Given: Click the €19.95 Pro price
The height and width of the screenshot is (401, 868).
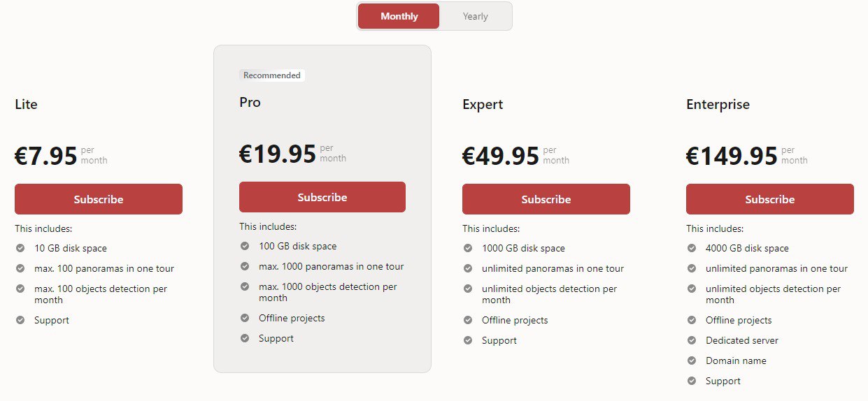Looking at the screenshot, I should [x=278, y=154].
